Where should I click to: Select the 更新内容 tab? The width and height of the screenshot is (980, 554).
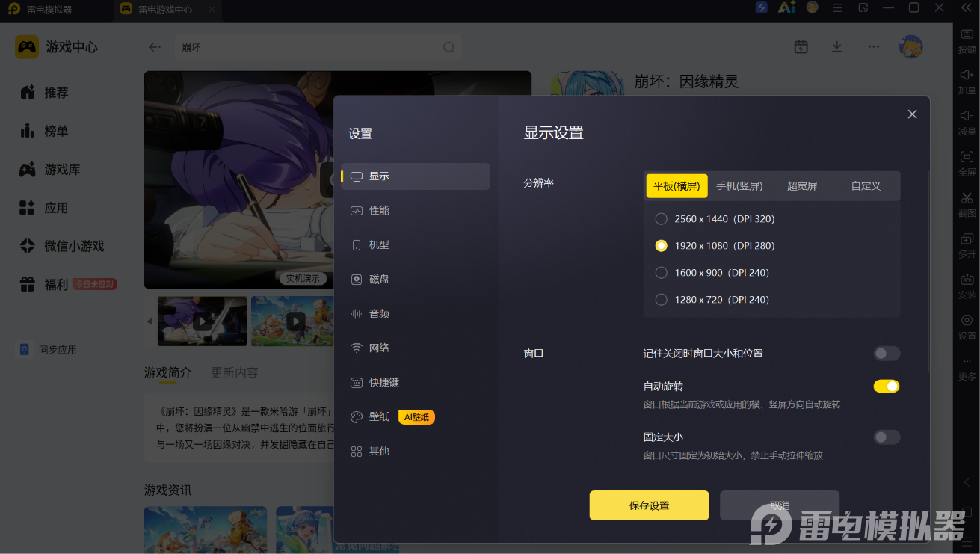[235, 372]
